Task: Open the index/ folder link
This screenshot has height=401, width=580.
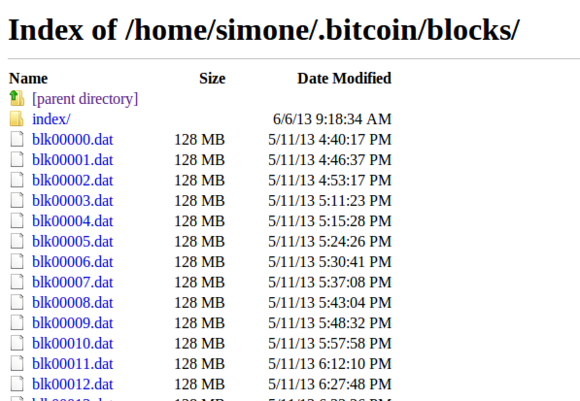Action: 51,119
